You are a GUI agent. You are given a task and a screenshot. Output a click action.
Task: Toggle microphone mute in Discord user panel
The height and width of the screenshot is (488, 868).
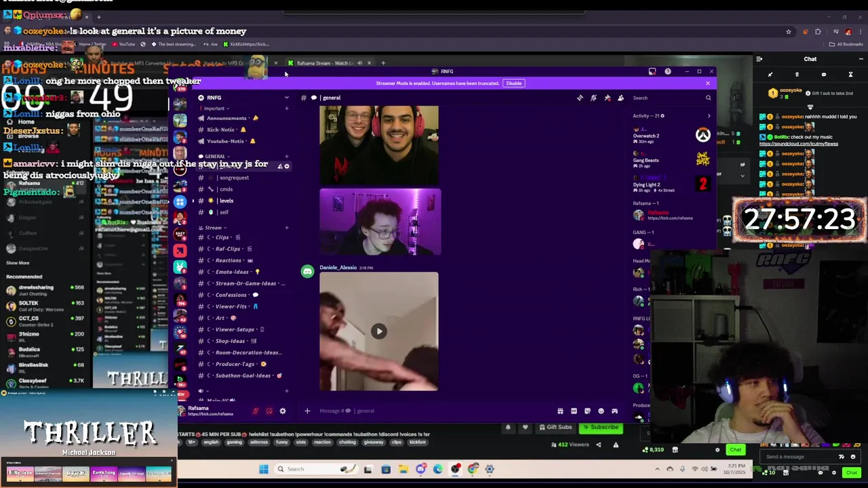[256, 411]
